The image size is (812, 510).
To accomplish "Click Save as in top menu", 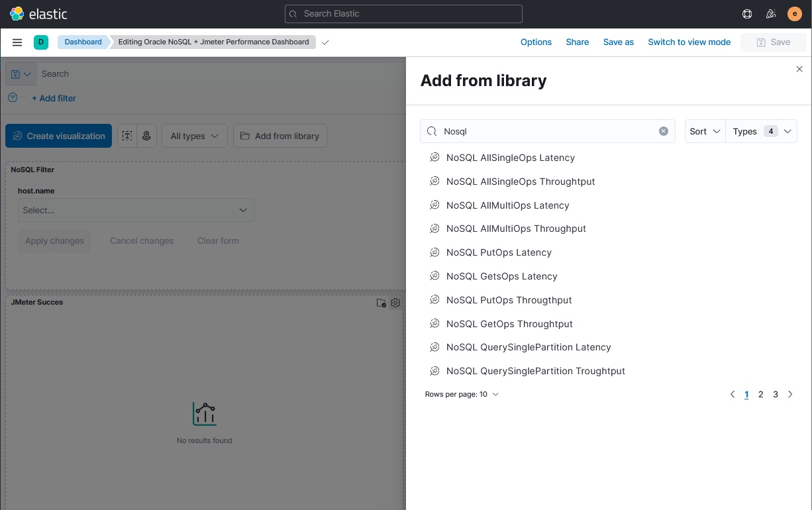I will point(619,42).
